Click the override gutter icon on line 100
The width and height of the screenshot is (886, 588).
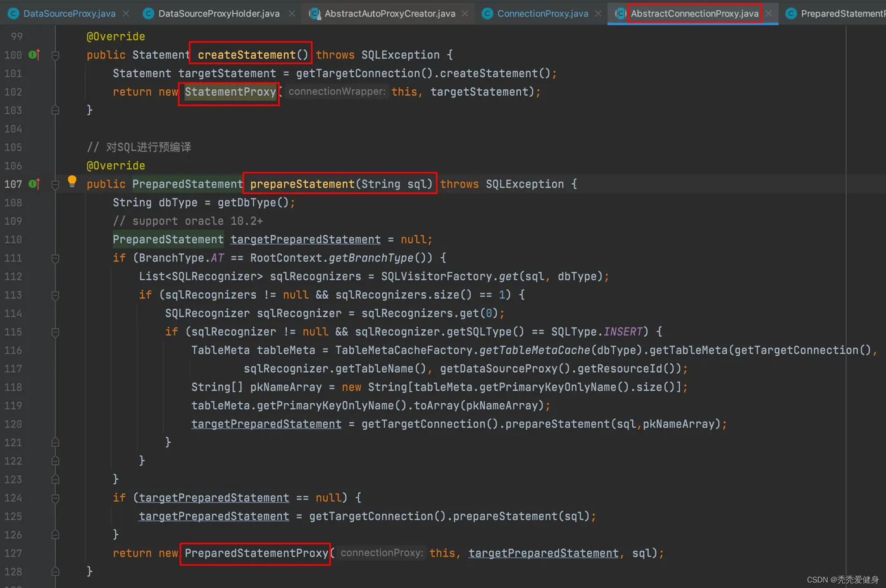(x=34, y=55)
